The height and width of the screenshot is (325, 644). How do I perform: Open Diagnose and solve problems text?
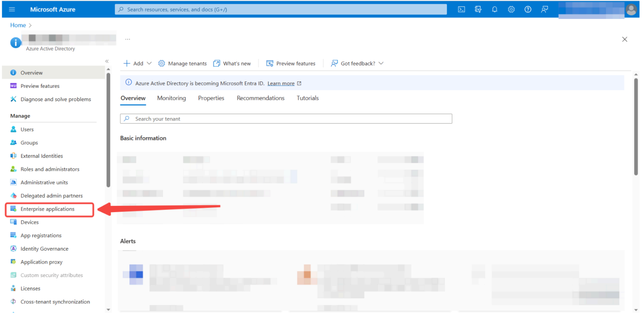coord(56,99)
